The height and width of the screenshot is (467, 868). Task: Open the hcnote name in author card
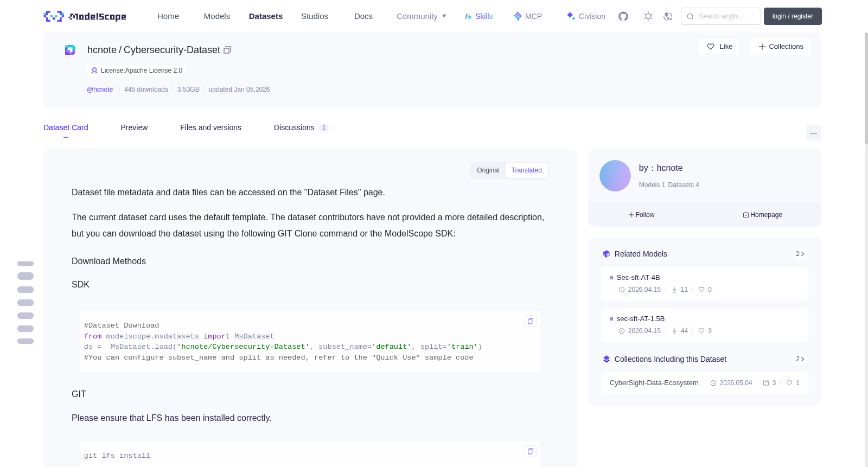click(669, 168)
